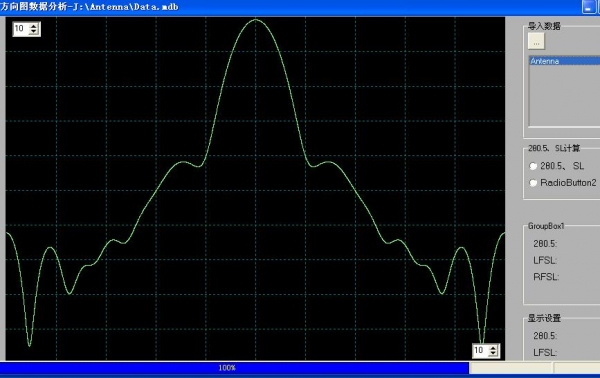
Task: Click the blue 100% progress bar
Action: 234,368
